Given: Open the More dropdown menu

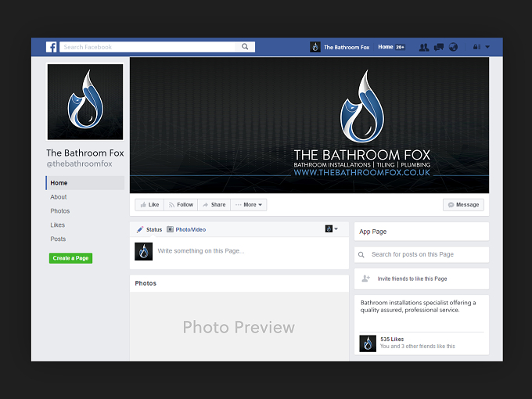Looking at the screenshot, I should coord(249,205).
